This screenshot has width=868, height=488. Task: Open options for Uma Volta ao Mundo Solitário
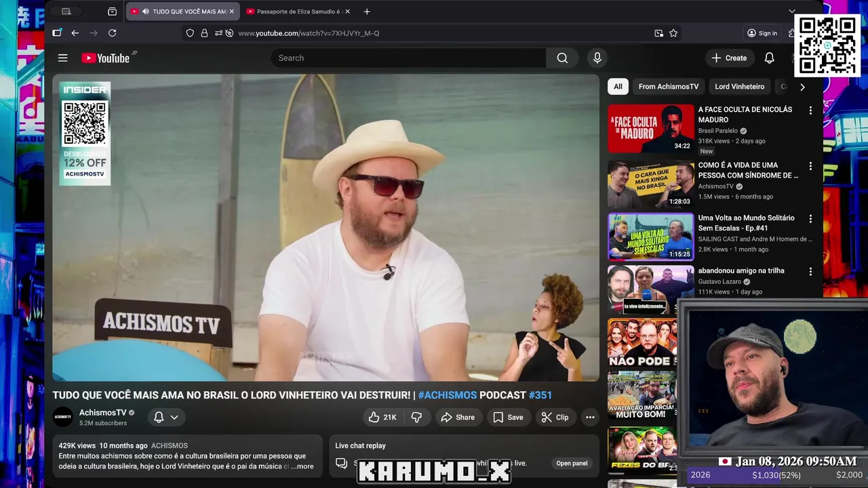[x=810, y=219]
